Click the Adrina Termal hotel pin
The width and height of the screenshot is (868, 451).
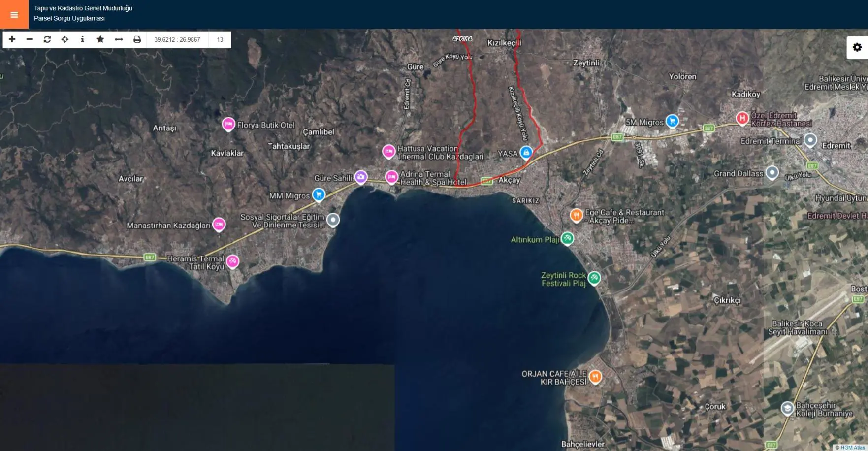391,177
